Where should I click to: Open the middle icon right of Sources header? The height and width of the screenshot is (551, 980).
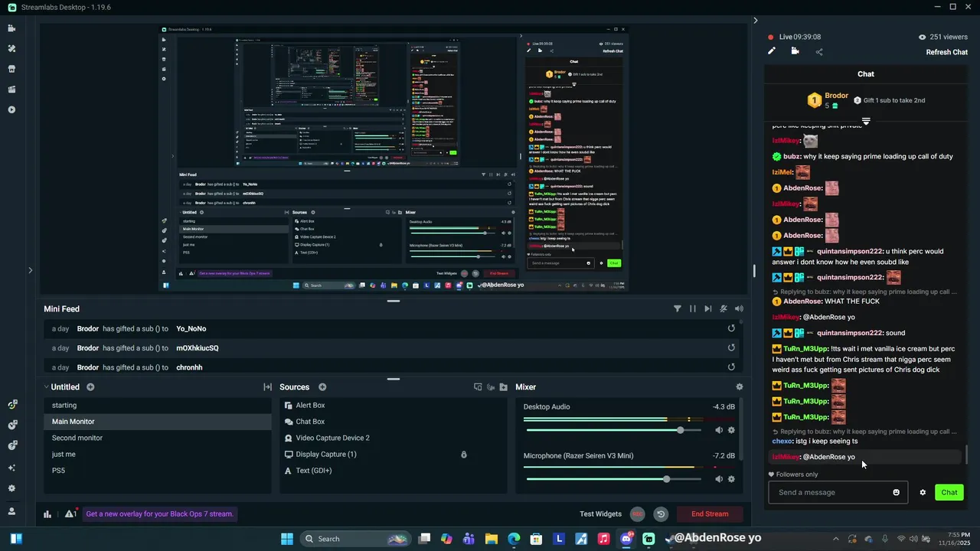[x=491, y=387]
